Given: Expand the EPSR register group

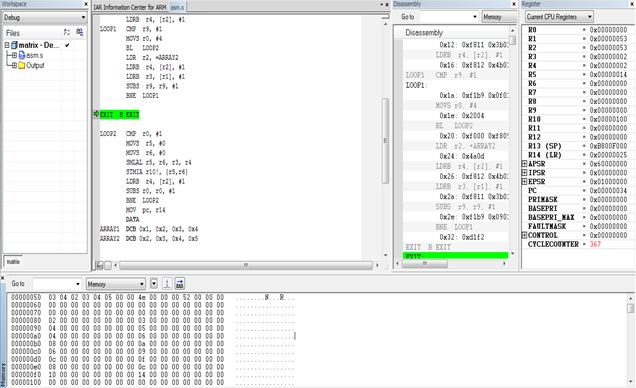Looking at the screenshot, I should [x=524, y=182].
